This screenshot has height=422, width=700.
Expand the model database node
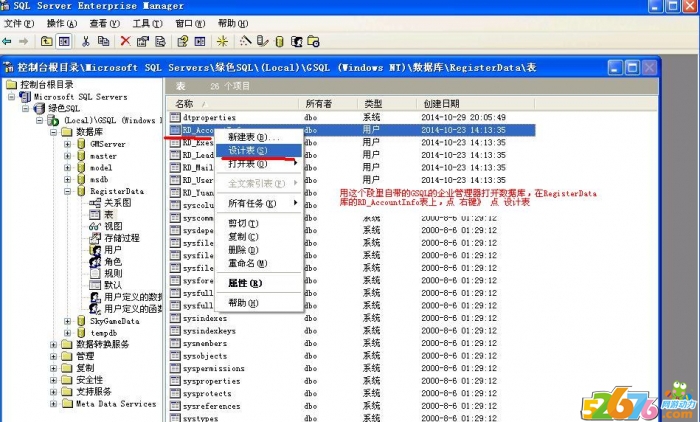pyautogui.click(x=67, y=167)
